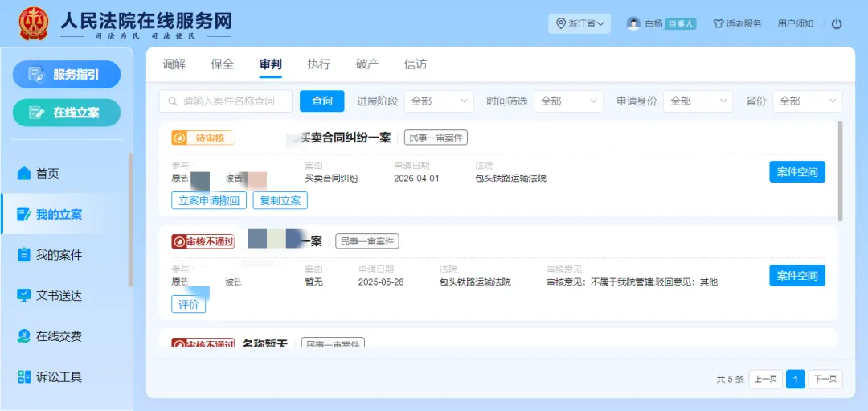Click case list vertical scrollbar
The image size is (868, 411).
coord(841,171)
